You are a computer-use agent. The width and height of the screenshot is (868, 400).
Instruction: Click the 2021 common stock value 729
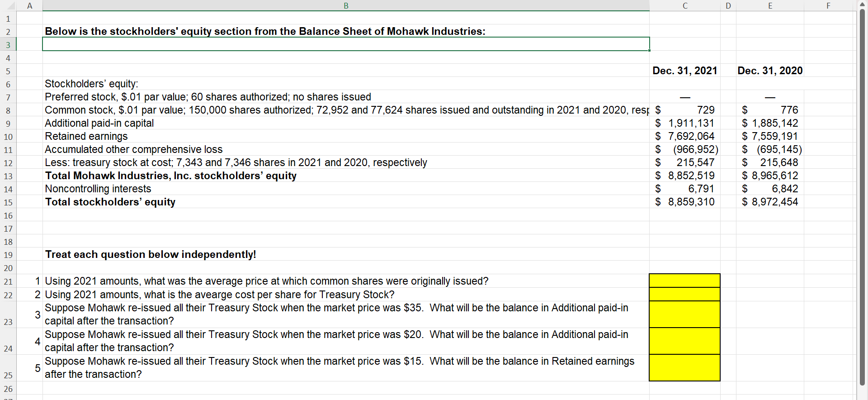(706, 110)
